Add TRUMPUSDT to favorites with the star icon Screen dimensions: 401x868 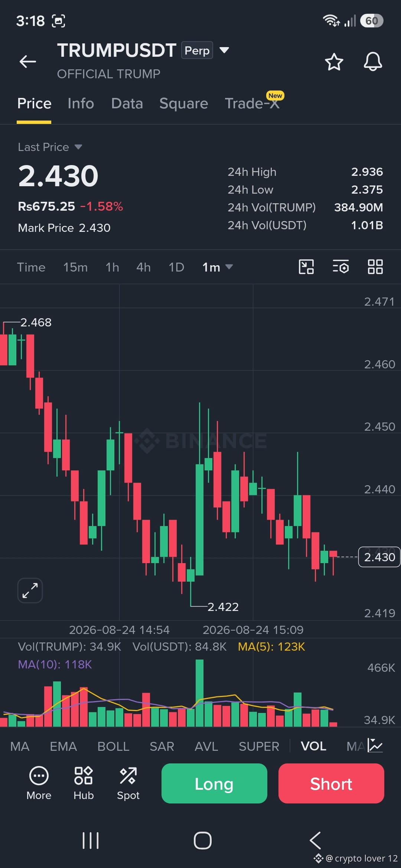tap(334, 62)
